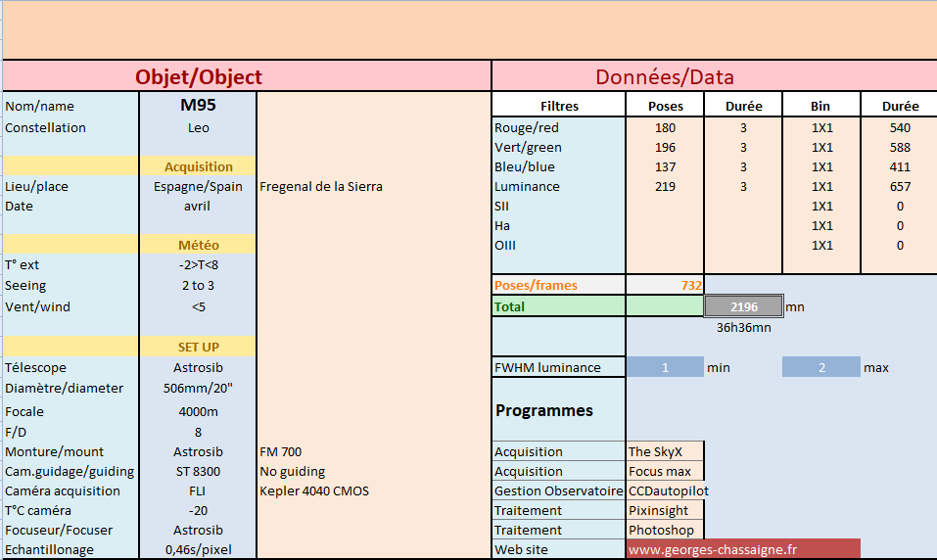Click the FWHM luminance label
The image size is (937, 560).
558,367
